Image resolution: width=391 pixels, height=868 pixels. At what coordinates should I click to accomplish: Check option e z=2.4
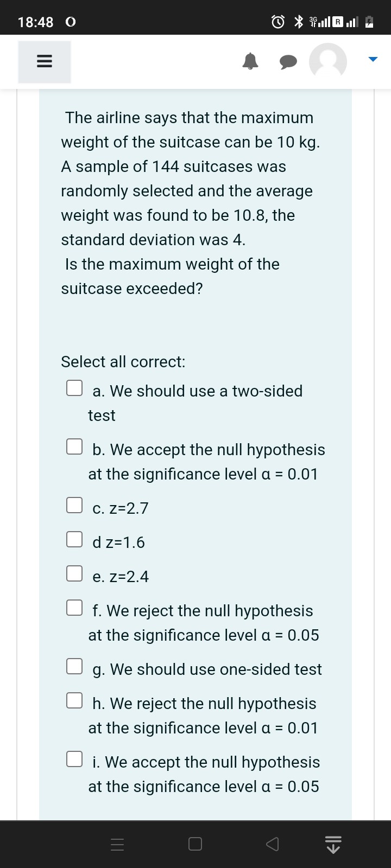click(x=74, y=573)
